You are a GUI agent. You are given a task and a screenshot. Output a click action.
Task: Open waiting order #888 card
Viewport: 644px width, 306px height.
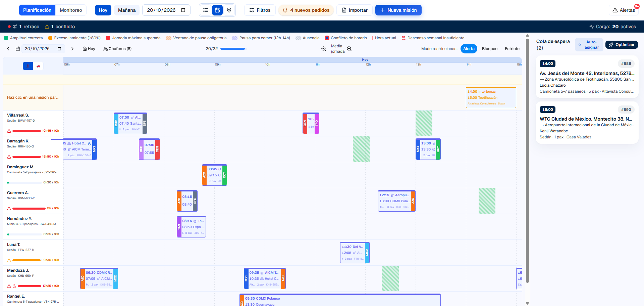click(587, 77)
